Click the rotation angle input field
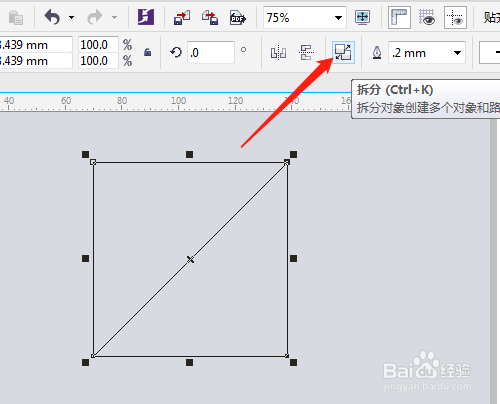This screenshot has width=500, height=404. pyautogui.click(x=211, y=52)
